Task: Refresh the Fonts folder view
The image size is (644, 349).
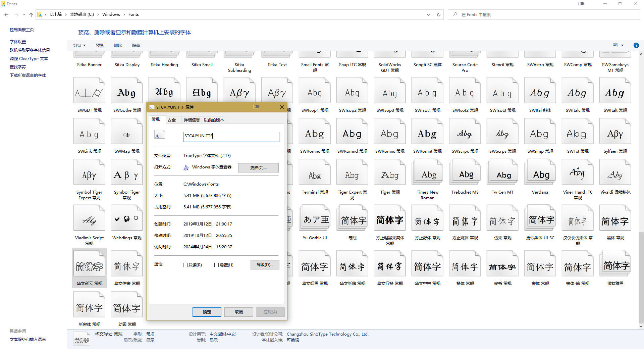Action: pos(438,14)
